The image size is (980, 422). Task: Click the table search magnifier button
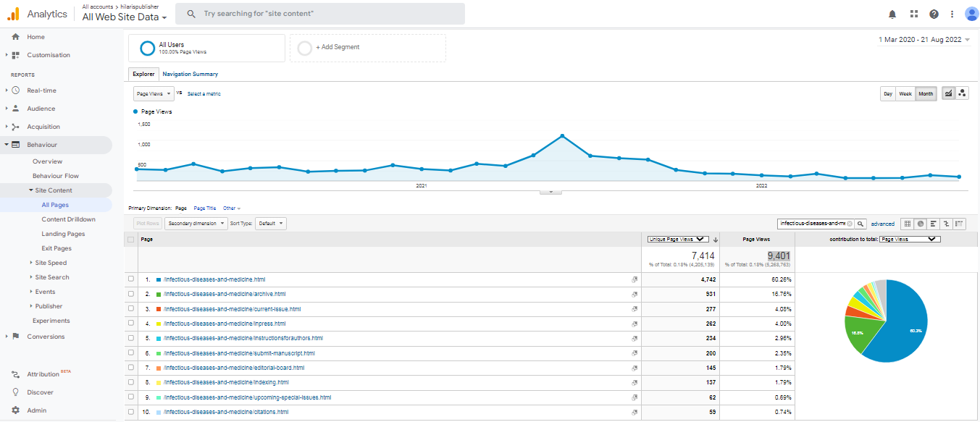[860, 224]
